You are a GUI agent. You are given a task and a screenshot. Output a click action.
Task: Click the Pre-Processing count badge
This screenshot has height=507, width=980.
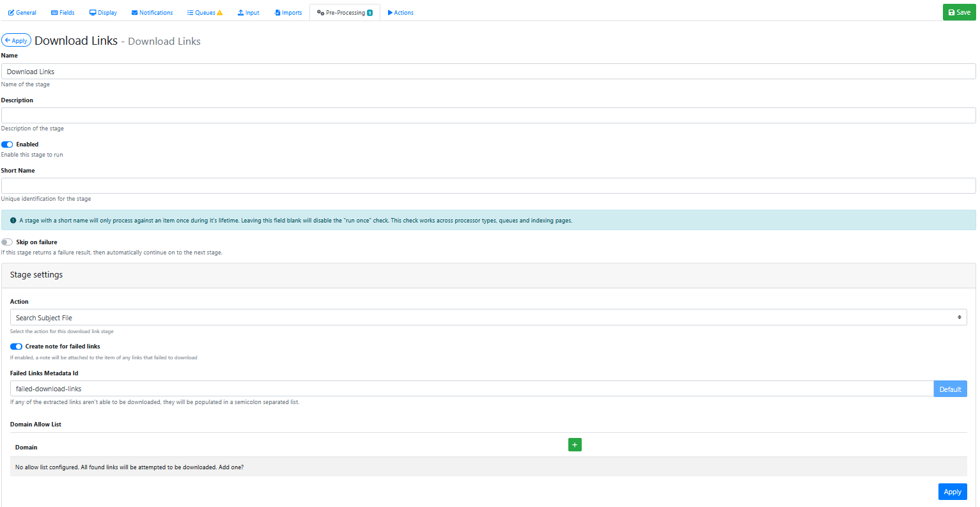click(369, 13)
